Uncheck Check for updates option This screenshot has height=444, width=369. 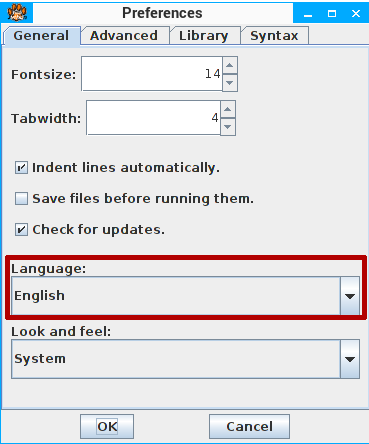coord(21,230)
